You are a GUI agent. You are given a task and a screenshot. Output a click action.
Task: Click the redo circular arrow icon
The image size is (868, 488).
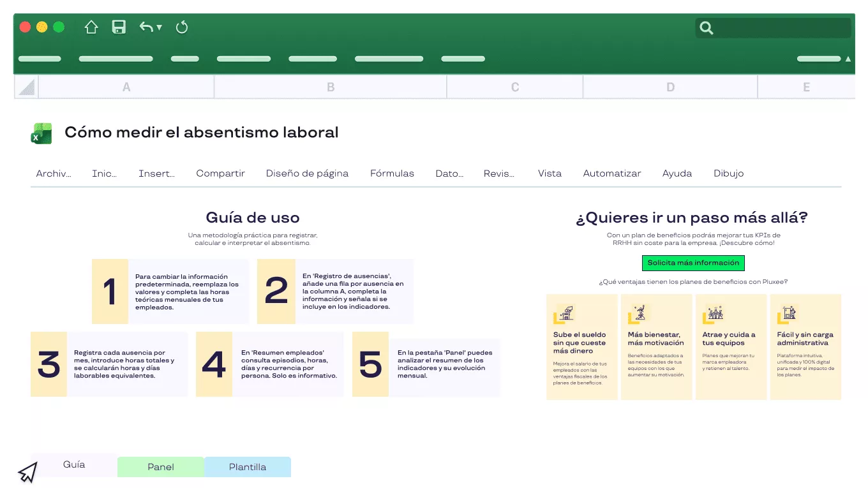(x=182, y=27)
